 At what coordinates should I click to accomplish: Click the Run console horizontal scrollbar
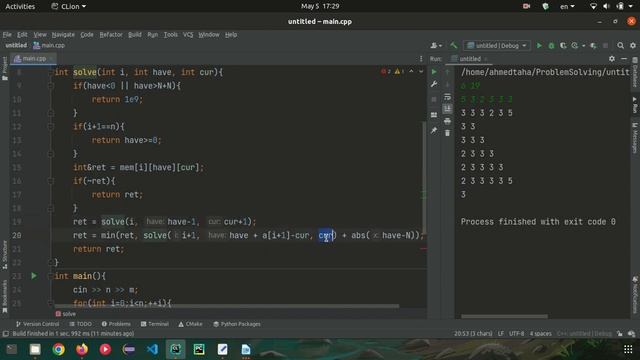click(504, 316)
